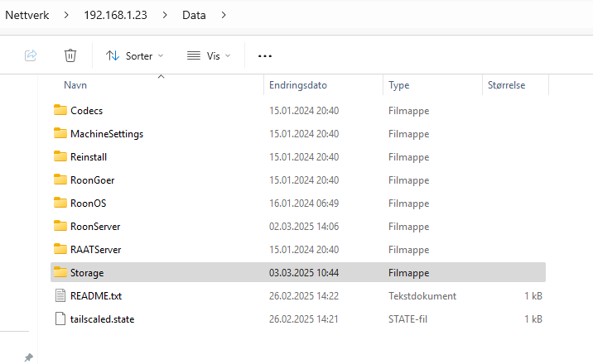Open the three-dots more options menu
The height and width of the screenshot is (364, 593).
click(x=265, y=56)
